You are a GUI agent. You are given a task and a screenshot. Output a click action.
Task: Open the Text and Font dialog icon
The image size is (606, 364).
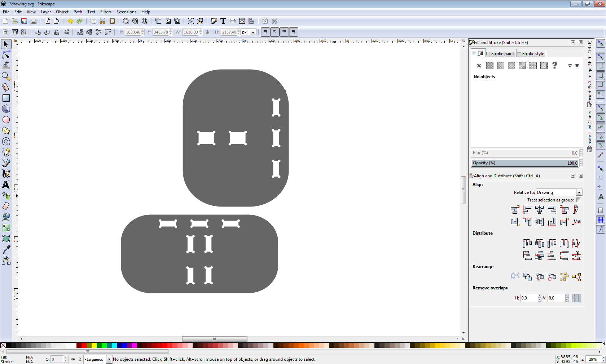(223, 21)
